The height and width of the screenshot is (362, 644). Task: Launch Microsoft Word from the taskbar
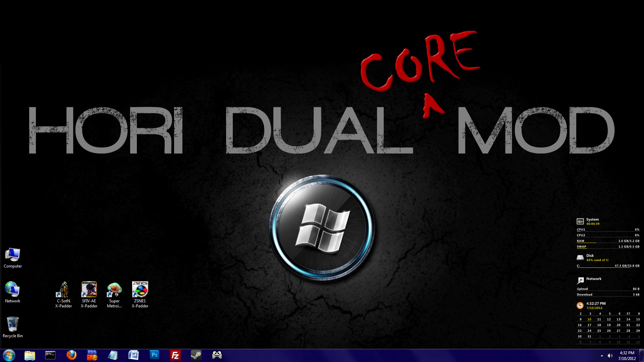[133, 355]
